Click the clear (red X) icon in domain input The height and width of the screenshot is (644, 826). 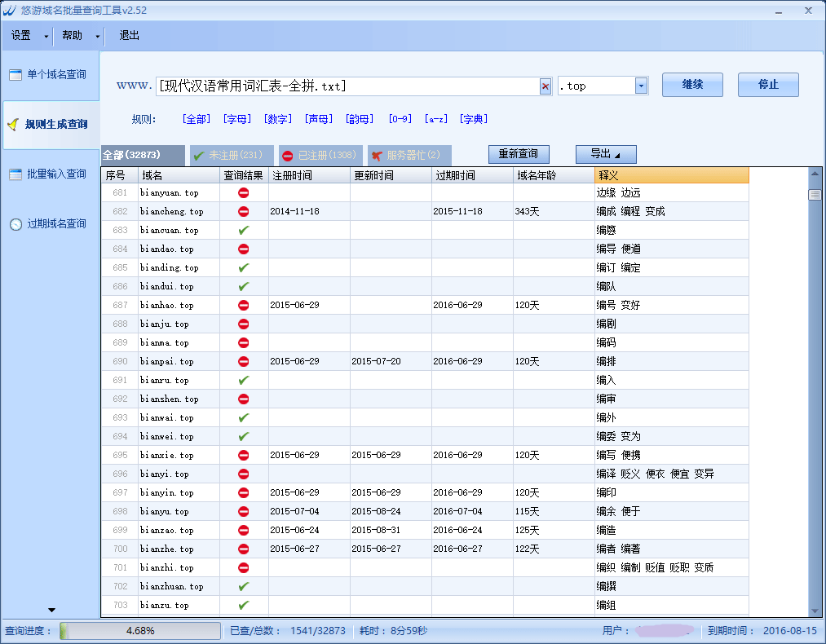pos(546,86)
